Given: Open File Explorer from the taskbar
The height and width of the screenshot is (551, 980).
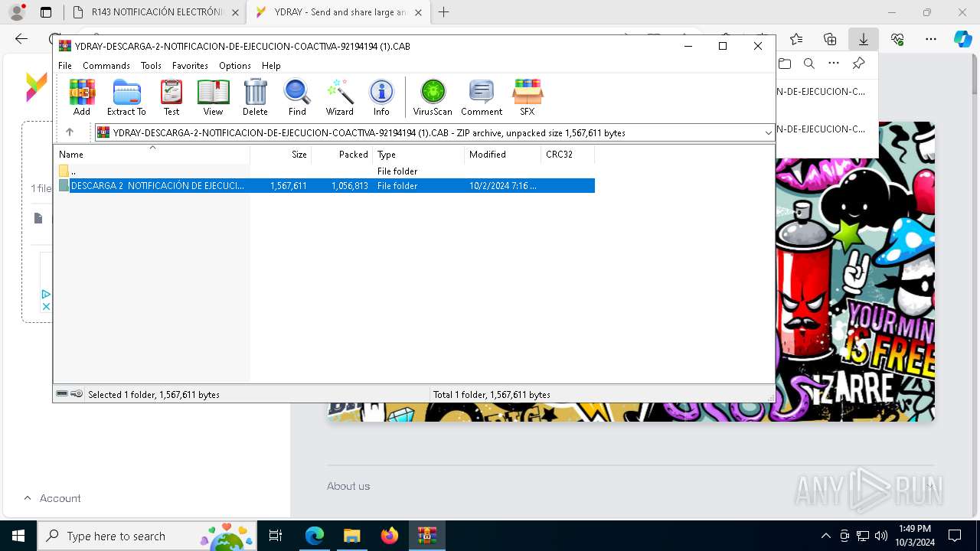Looking at the screenshot, I should (351, 536).
